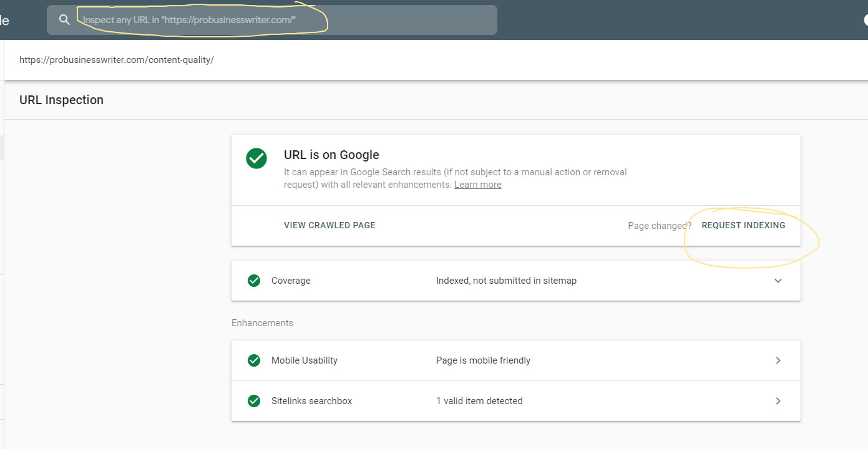Click the Mobile Usability green check icon
Image resolution: width=868 pixels, height=449 pixels.
254,360
